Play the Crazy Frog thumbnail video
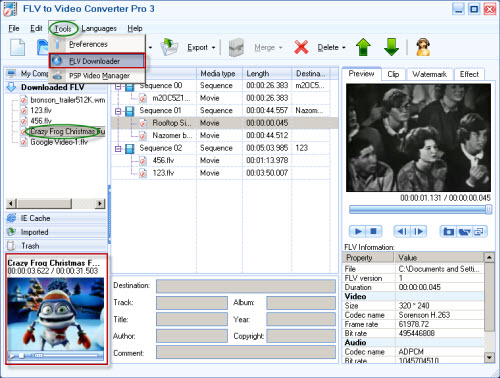This screenshot has width=500, height=378. pyautogui.click(x=12, y=356)
